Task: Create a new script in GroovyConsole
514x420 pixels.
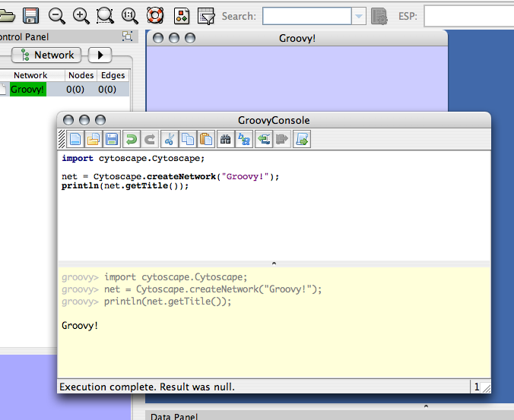Action: tap(75, 139)
